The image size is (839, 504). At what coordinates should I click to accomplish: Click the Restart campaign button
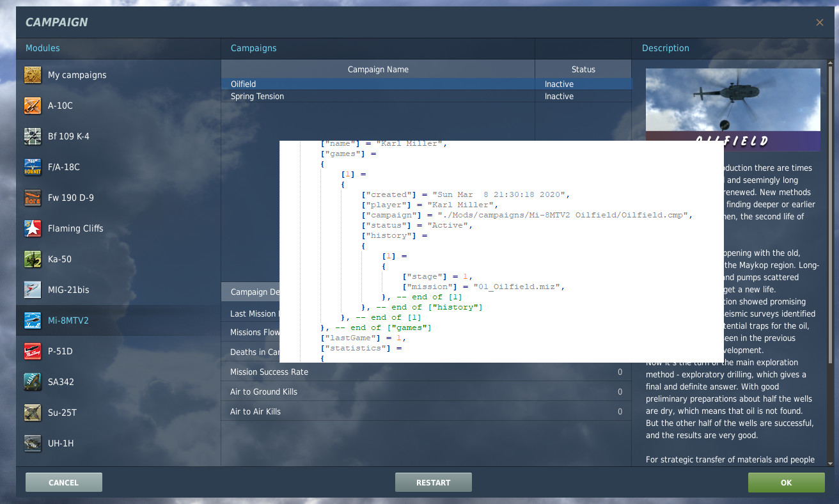(434, 483)
